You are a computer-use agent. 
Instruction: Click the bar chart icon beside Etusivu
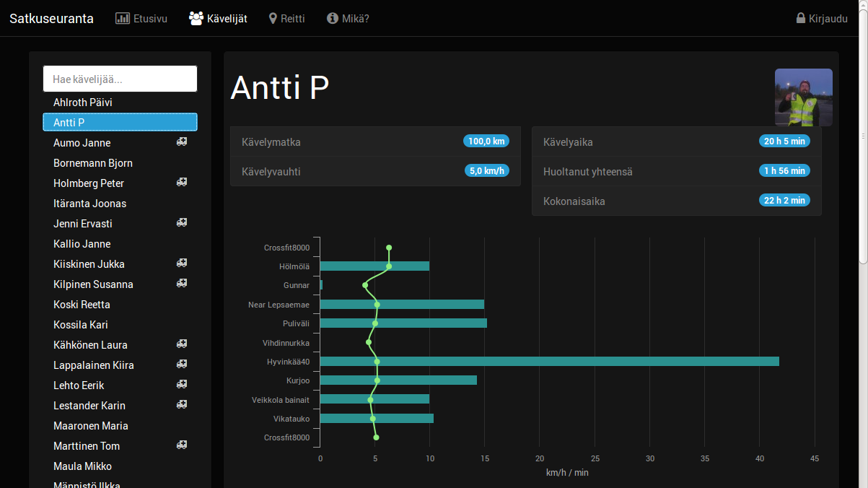tap(123, 18)
